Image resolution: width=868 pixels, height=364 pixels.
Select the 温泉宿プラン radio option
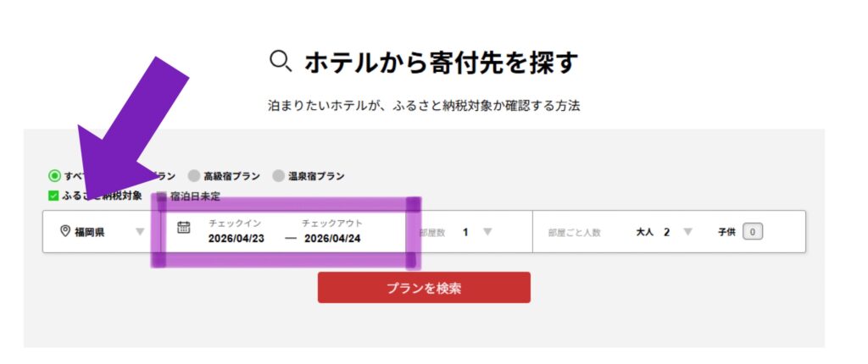[279, 176]
